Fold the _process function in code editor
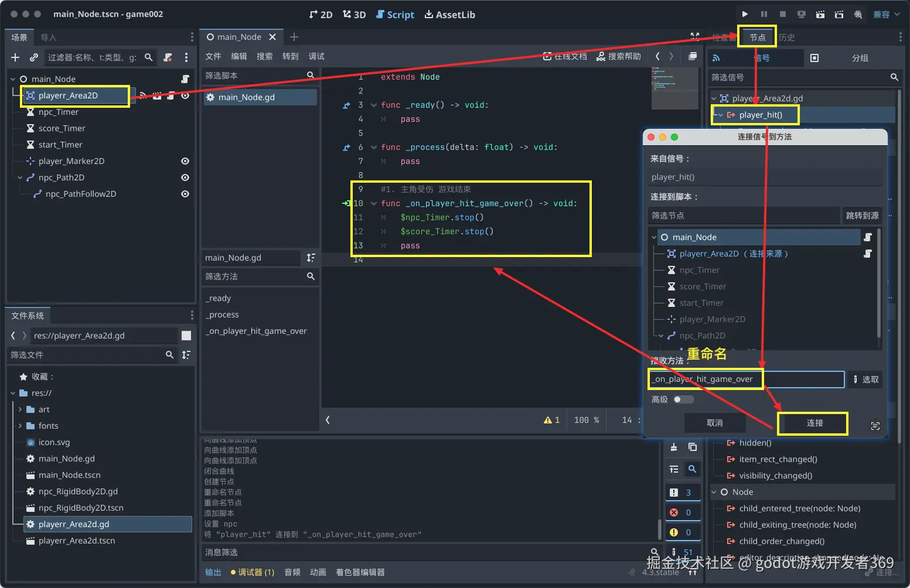 point(373,148)
